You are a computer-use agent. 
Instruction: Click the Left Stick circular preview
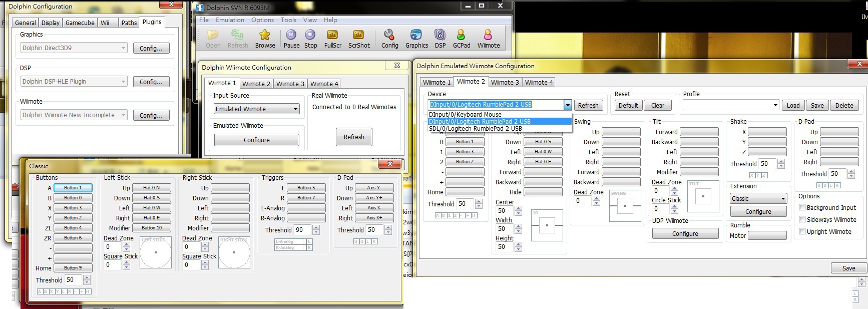click(x=156, y=252)
